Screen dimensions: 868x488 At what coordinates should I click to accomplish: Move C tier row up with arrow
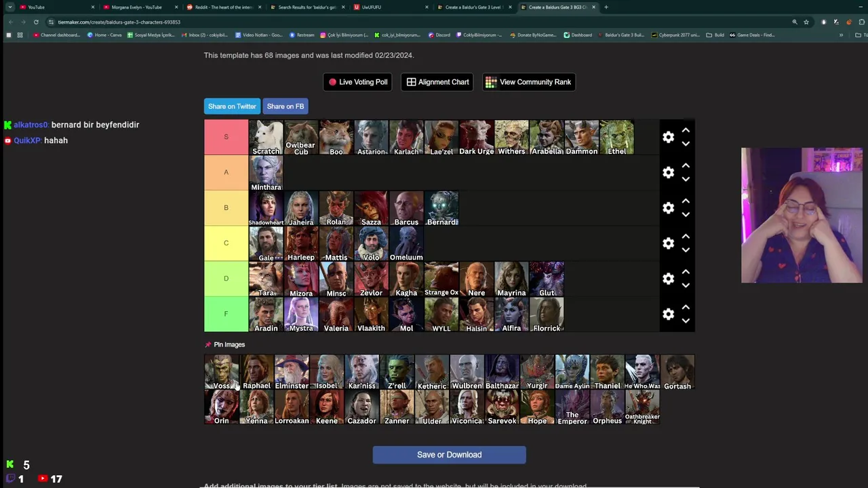[686, 237]
